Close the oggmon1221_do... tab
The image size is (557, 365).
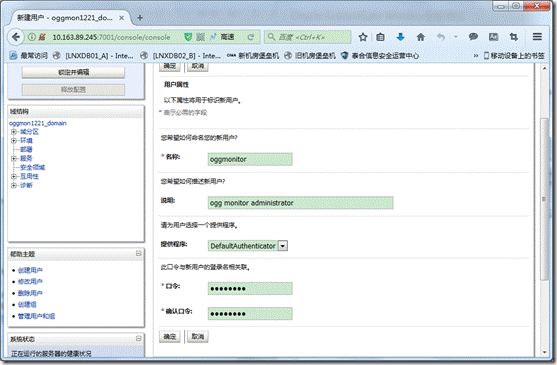click(x=121, y=18)
